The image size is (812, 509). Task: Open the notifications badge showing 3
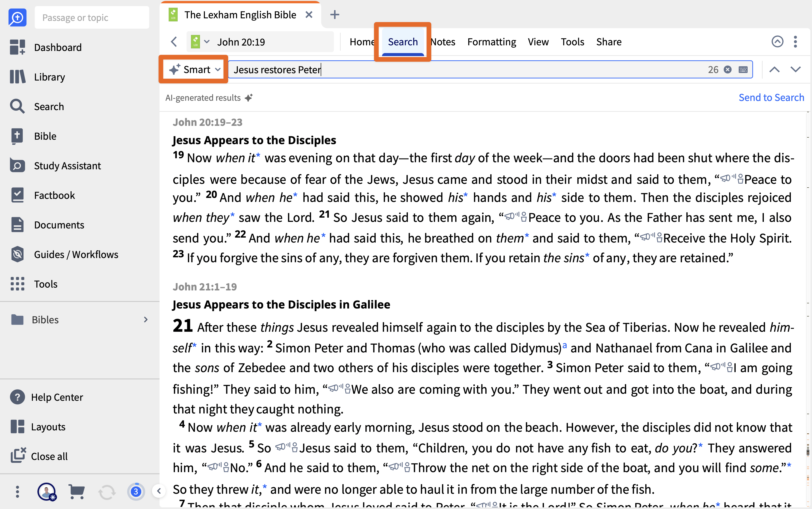tap(136, 492)
